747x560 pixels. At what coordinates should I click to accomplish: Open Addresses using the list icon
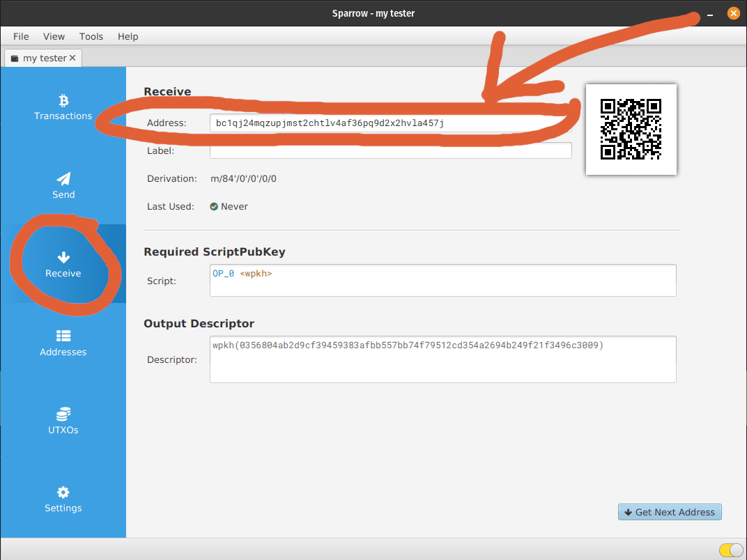point(63,336)
